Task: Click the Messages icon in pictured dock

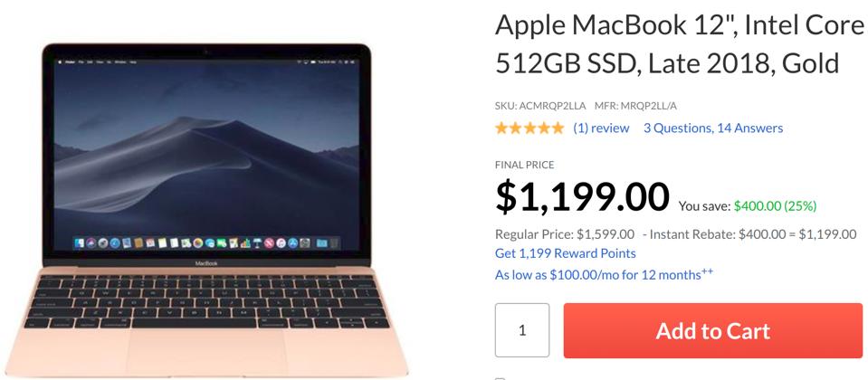Action: [x=210, y=242]
